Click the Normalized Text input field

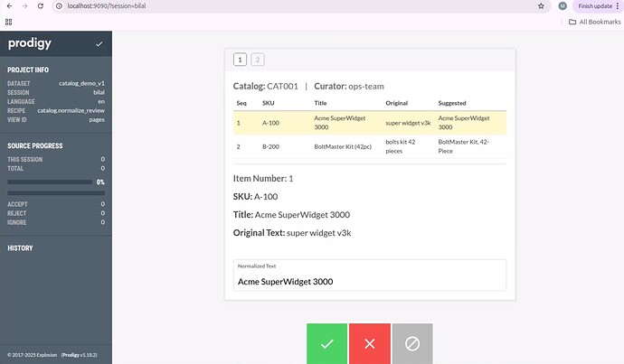click(x=370, y=275)
